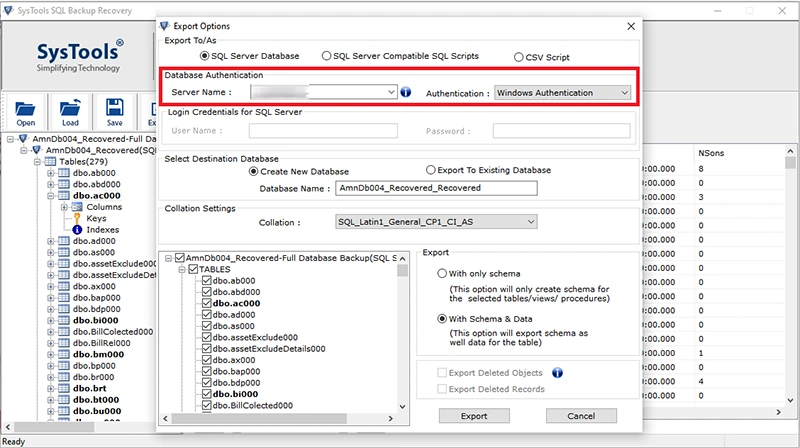Click the Export button
This screenshot has height=448, width=800.
tap(474, 416)
